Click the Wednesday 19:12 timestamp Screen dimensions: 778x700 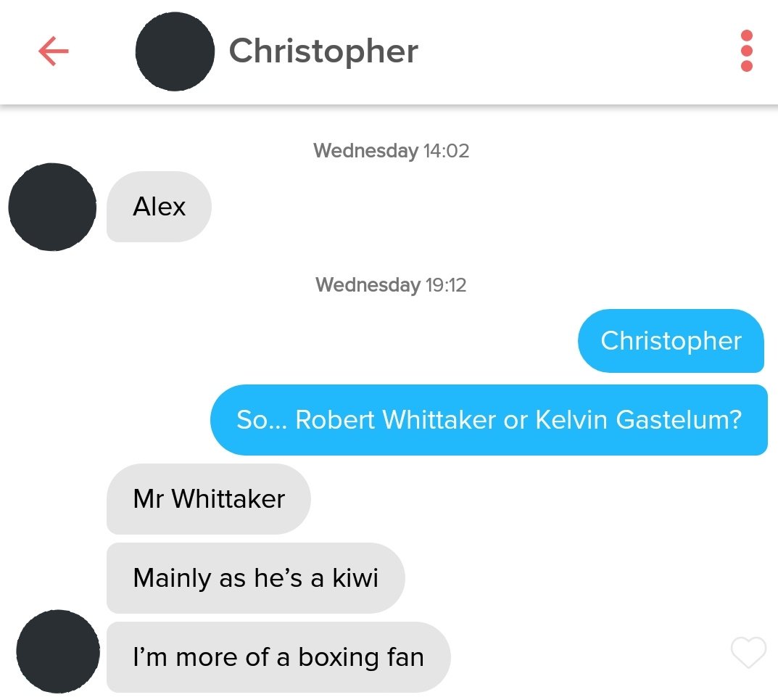(x=391, y=285)
